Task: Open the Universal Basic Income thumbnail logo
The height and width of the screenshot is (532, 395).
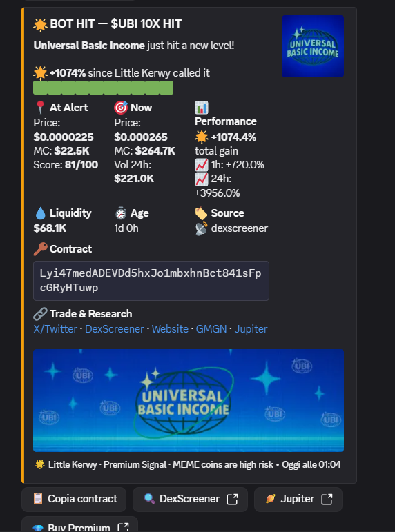Action: tap(312, 46)
